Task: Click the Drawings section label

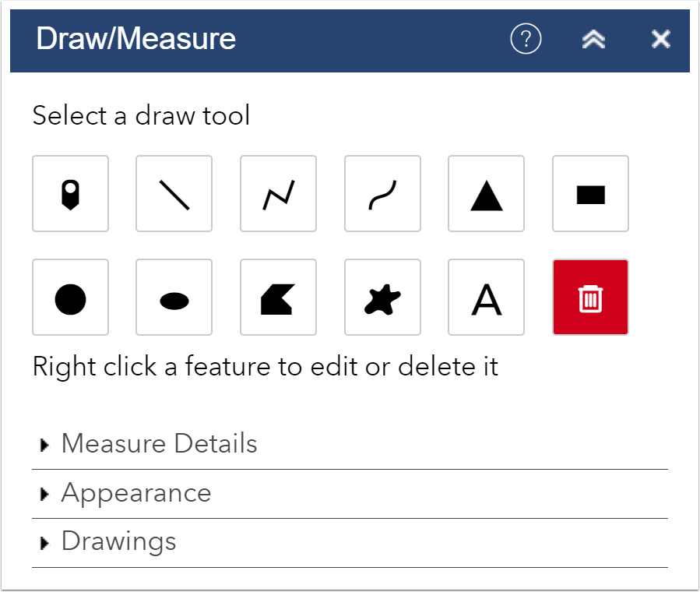Action: [x=118, y=541]
